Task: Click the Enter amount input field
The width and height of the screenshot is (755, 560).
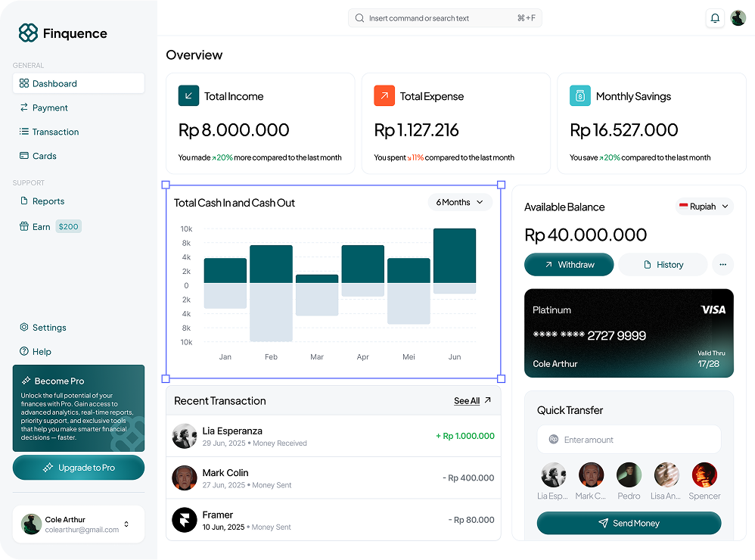Action: [629, 440]
